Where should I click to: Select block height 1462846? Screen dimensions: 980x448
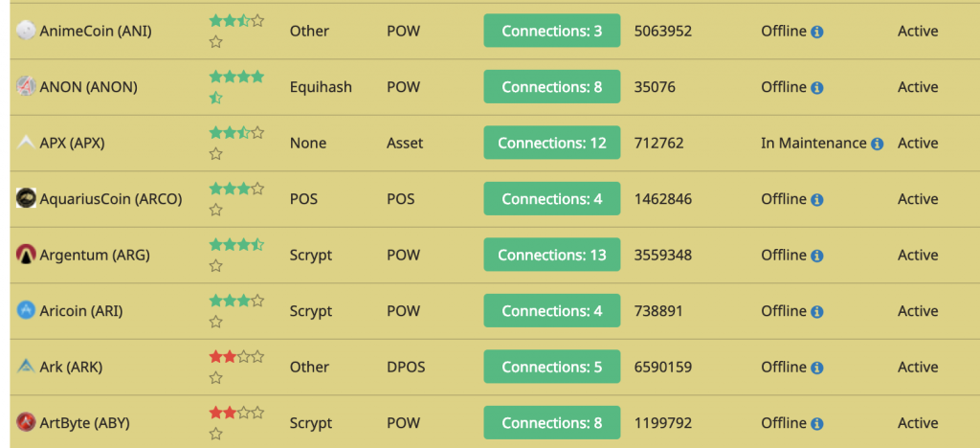click(x=662, y=199)
